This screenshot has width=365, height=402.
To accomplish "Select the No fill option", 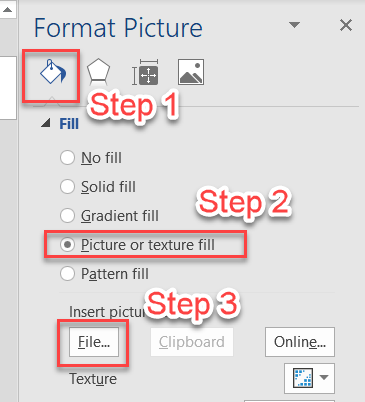I will pyautogui.click(x=91, y=158).
